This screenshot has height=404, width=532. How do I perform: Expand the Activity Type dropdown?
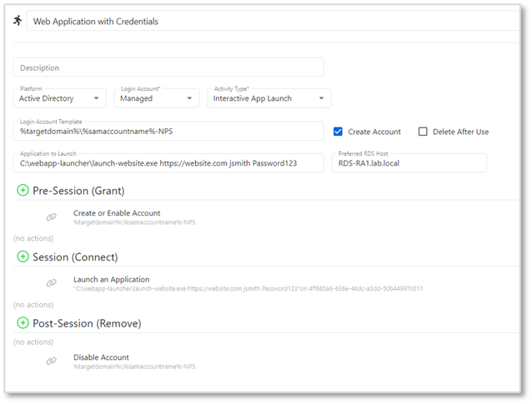[x=269, y=98]
